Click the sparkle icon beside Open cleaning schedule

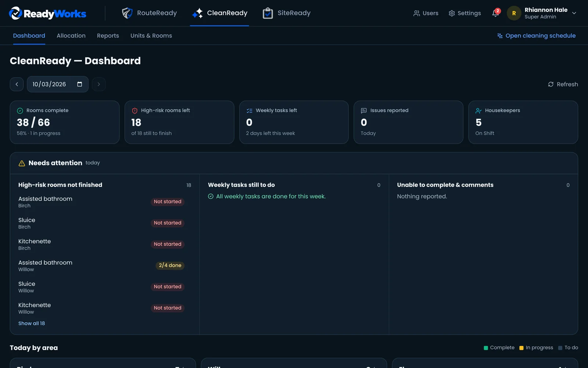click(x=500, y=36)
